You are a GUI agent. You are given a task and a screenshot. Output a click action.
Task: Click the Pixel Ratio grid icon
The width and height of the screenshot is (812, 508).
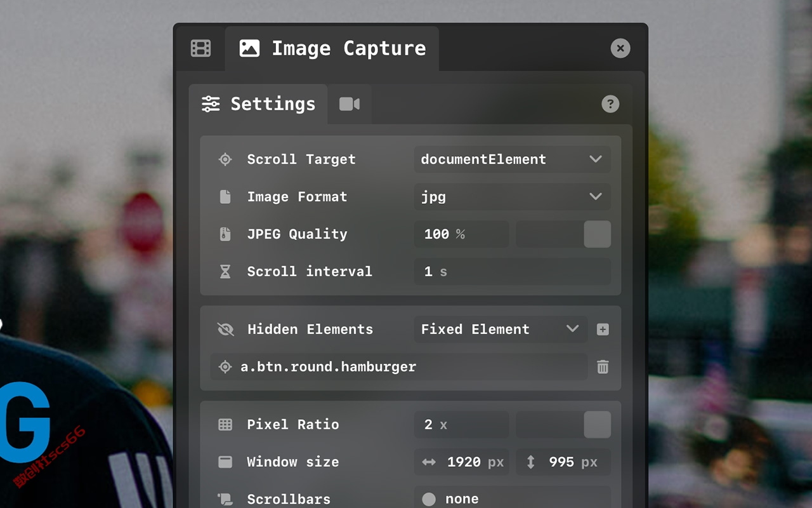[225, 425]
